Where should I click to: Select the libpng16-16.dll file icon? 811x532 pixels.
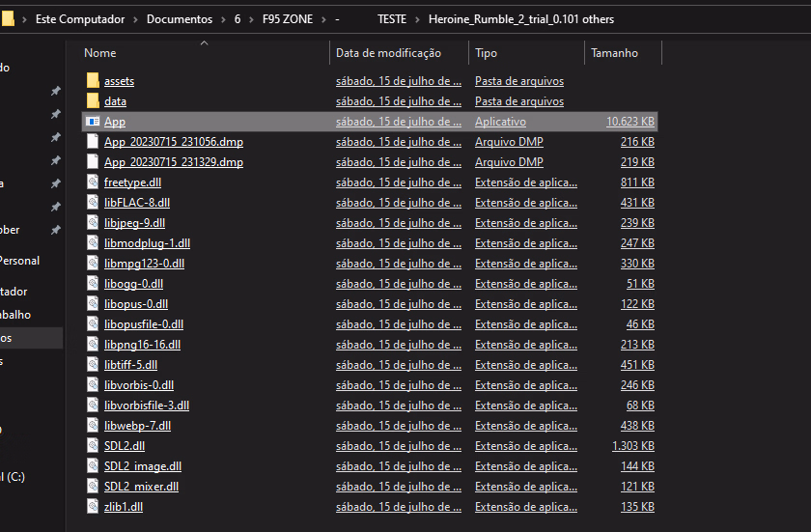(93, 344)
